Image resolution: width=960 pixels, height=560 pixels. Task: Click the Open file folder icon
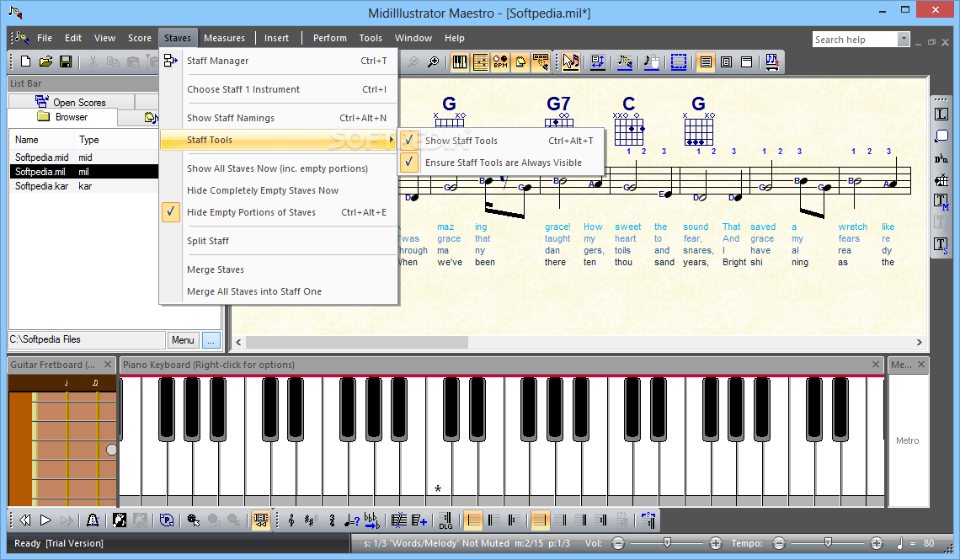(46, 61)
